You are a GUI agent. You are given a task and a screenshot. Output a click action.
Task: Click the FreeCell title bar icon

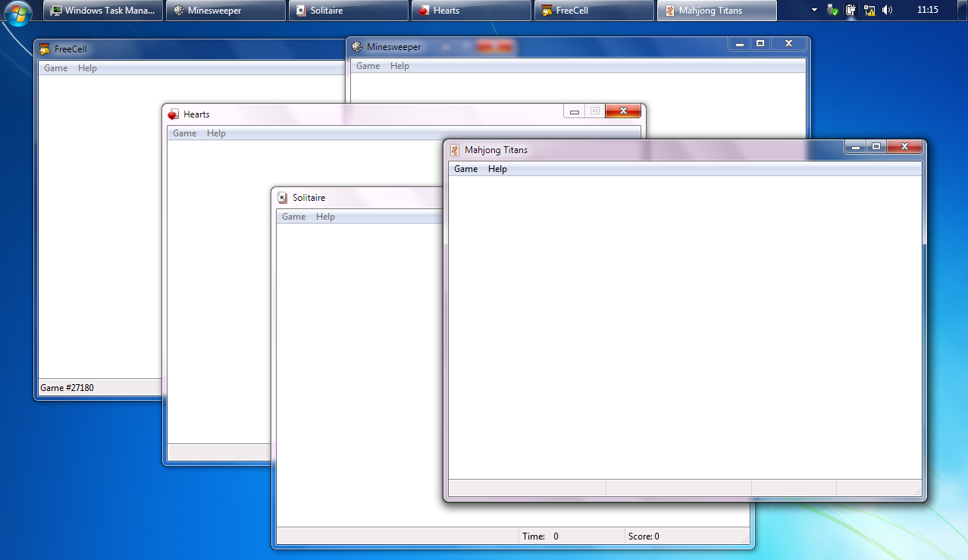click(45, 49)
